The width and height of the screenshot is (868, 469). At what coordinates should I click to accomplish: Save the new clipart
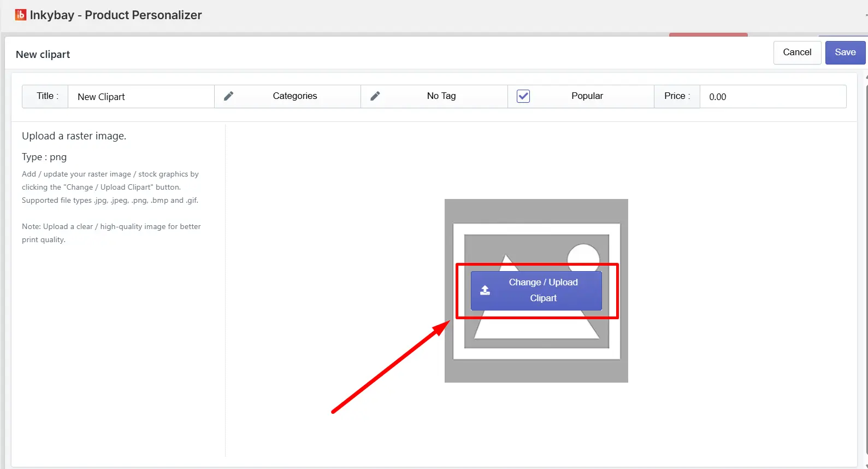coord(845,52)
